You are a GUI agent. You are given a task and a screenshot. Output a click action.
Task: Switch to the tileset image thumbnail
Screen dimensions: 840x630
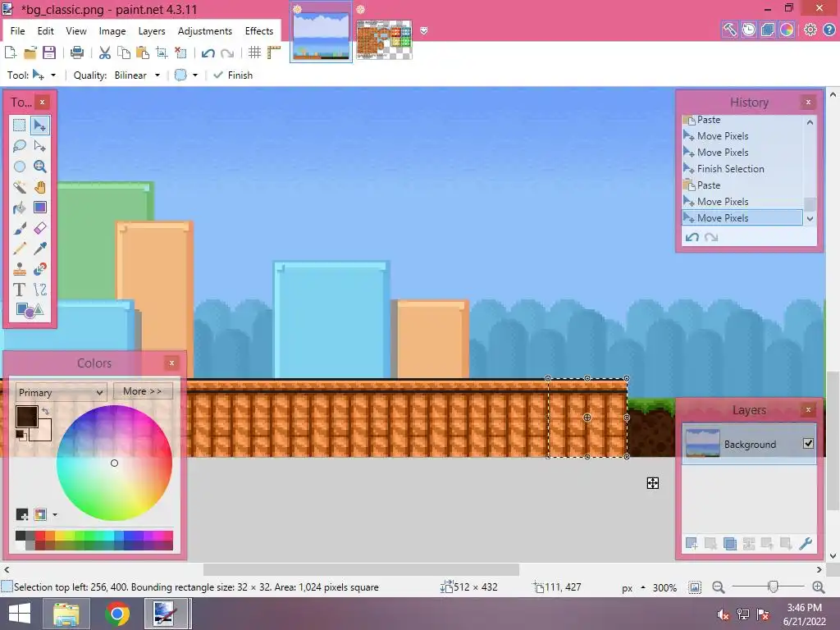coord(384,39)
